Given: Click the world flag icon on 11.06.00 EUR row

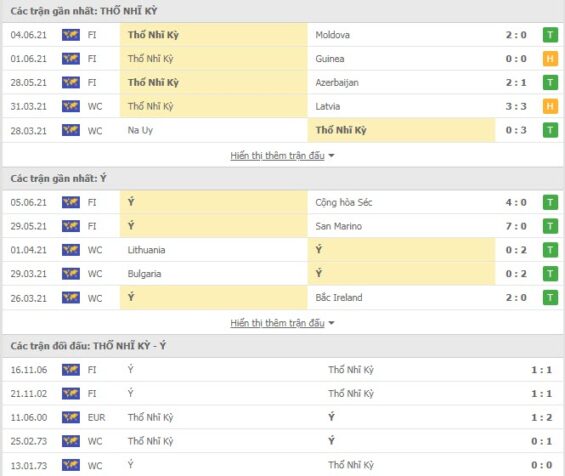Looking at the screenshot, I should coord(71,417).
